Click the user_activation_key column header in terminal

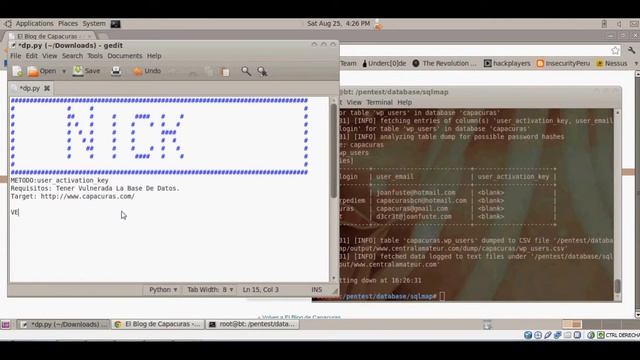click(513, 177)
